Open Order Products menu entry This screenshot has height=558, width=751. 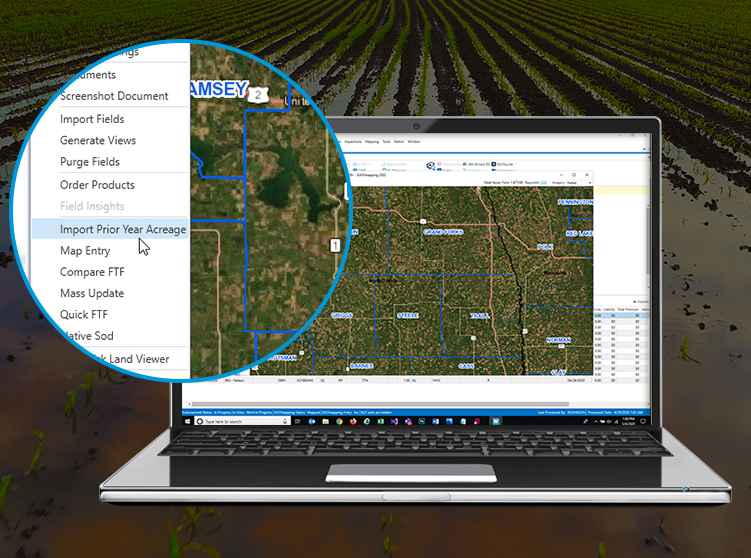coord(97,185)
